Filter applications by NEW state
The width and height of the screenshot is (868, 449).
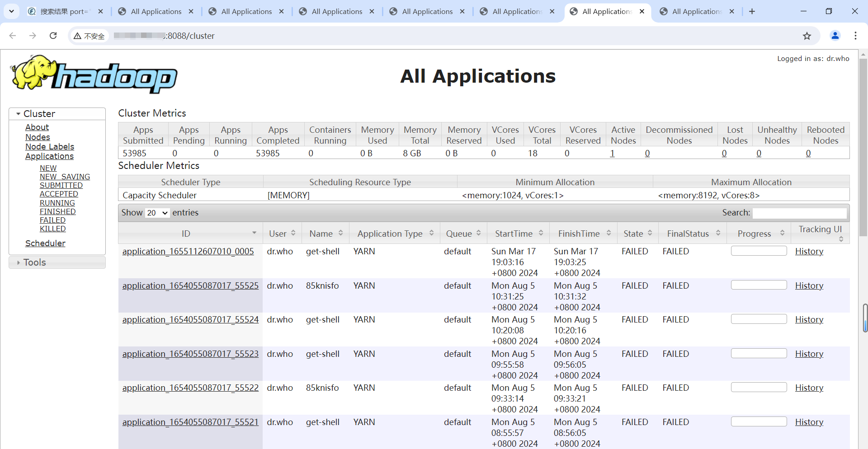[x=48, y=168]
